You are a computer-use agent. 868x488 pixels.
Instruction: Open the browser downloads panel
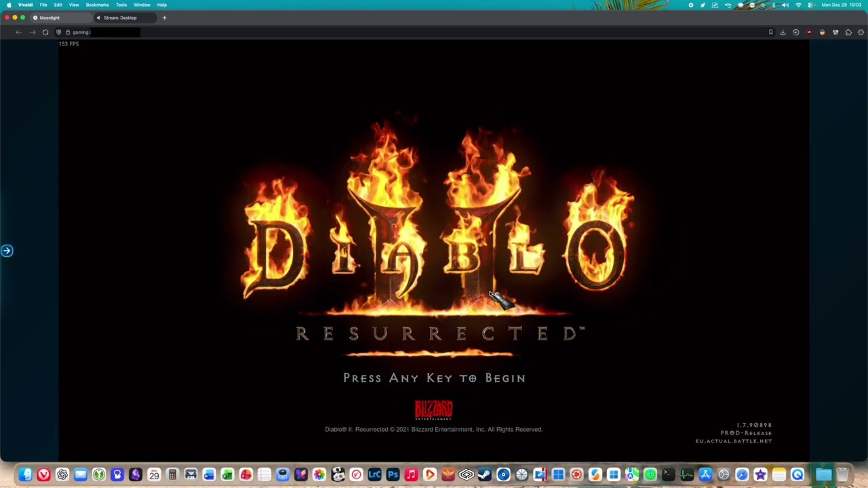783,32
